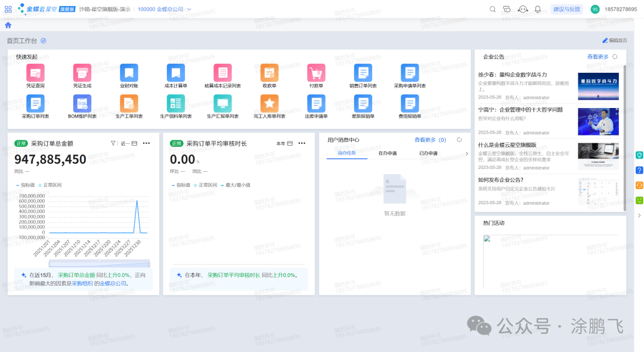Viewport: 644px width, 352px height.
Task: Click the search magnifier in top bar
Action: [x=493, y=9]
